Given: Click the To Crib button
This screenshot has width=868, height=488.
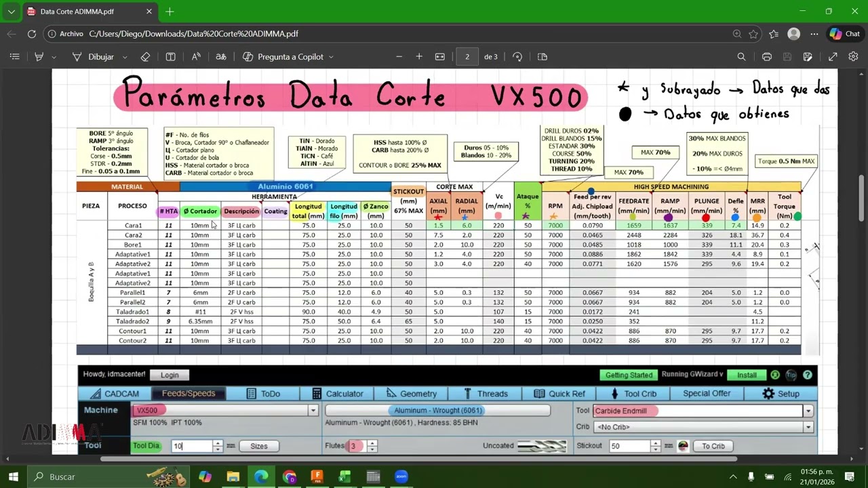Looking at the screenshot, I should click(713, 446).
